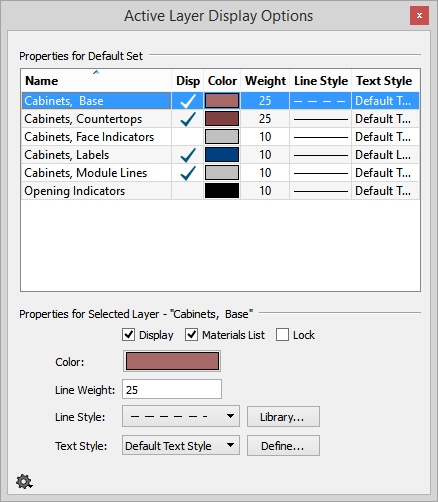The image size is (438, 502).
Task: Toggle display checkmark for Cabinets, Labels
Action: [x=188, y=155]
